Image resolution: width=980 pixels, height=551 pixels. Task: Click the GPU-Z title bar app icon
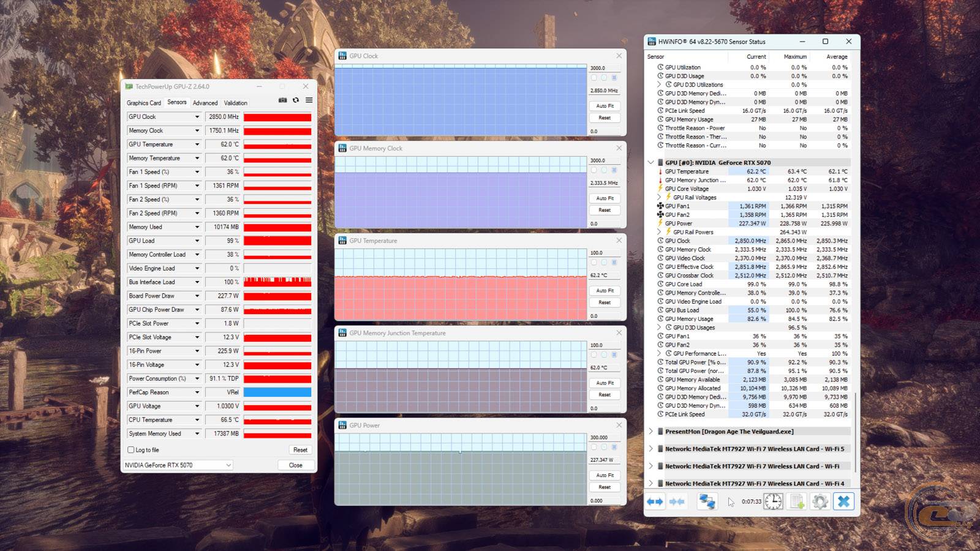tap(129, 86)
